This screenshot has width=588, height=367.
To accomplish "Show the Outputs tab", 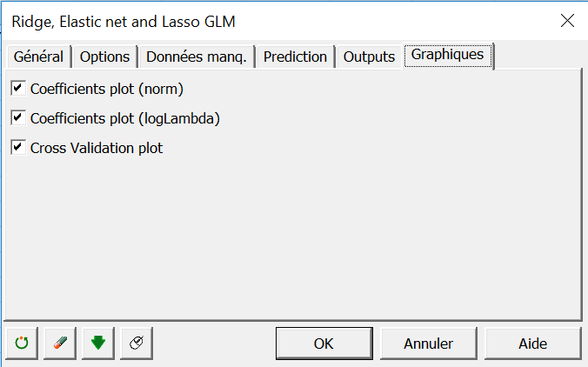I will pyautogui.click(x=369, y=57).
